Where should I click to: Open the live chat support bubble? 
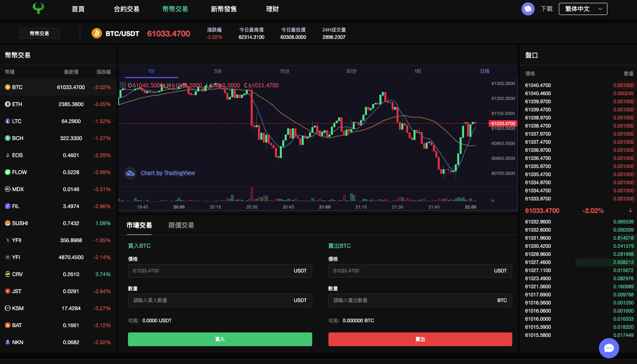tap(609, 348)
